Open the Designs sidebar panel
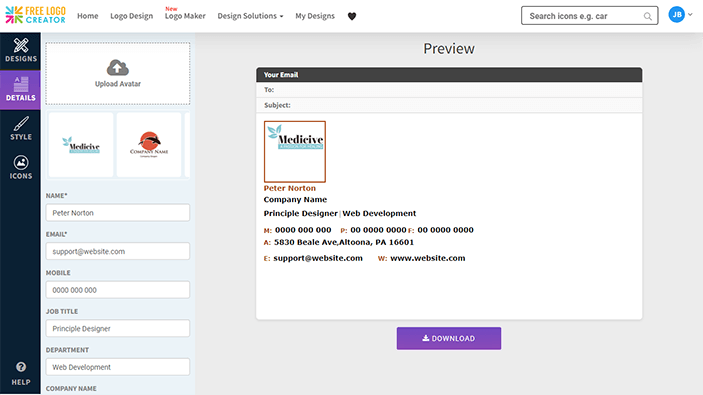 (21, 51)
